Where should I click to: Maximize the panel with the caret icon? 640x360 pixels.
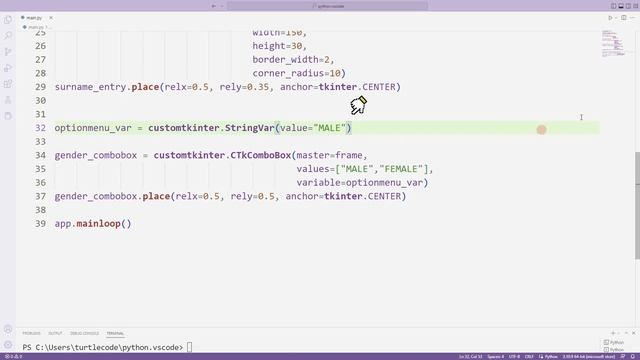(626, 333)
